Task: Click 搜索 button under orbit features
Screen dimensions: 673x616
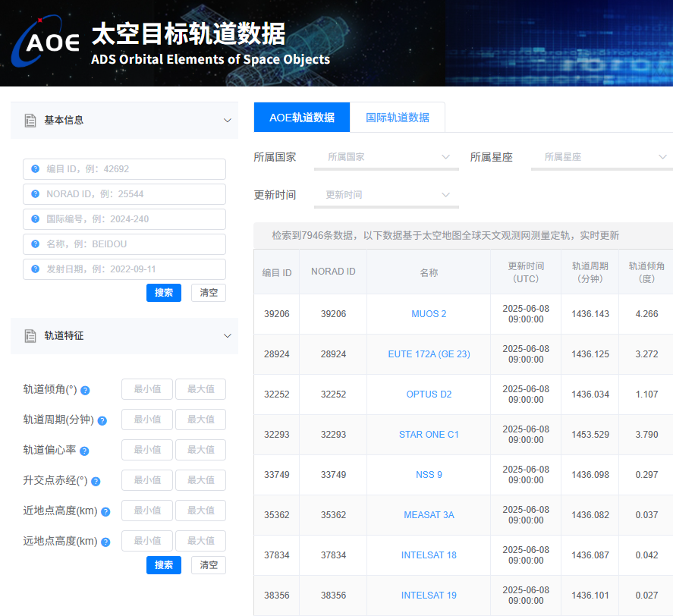Action: click(164, 565)
